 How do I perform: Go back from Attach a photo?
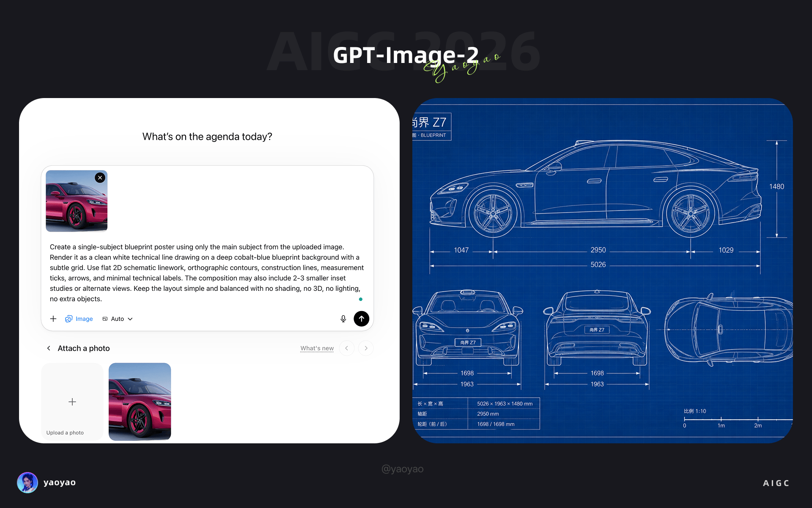pos(49,348)
